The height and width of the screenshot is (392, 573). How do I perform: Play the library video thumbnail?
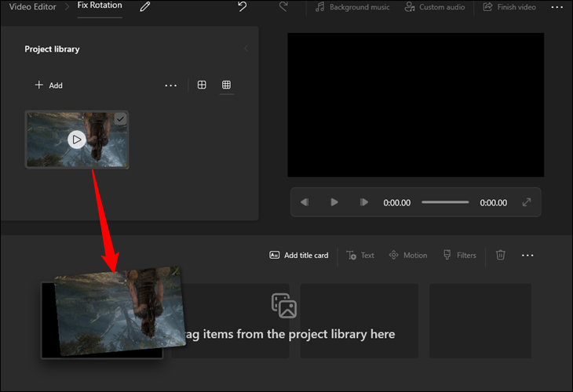[76, 140]
